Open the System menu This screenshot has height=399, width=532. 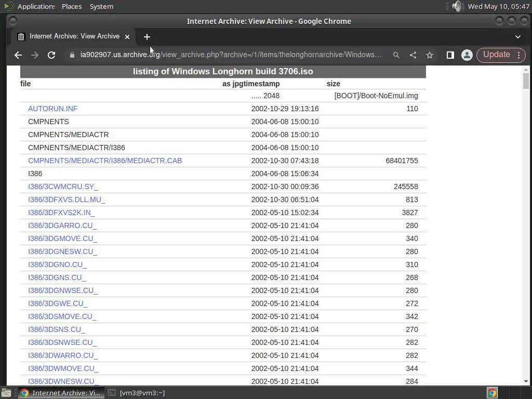101,6
